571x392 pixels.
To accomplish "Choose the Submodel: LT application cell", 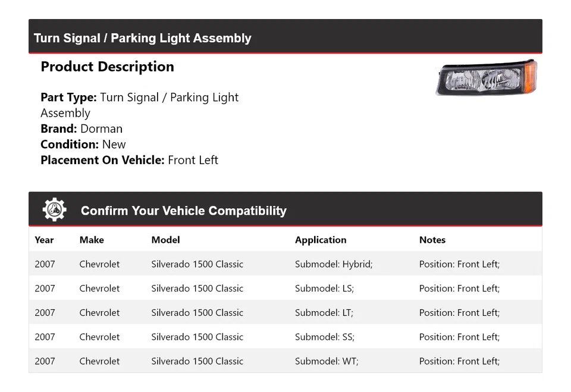I will pos(324,313).
